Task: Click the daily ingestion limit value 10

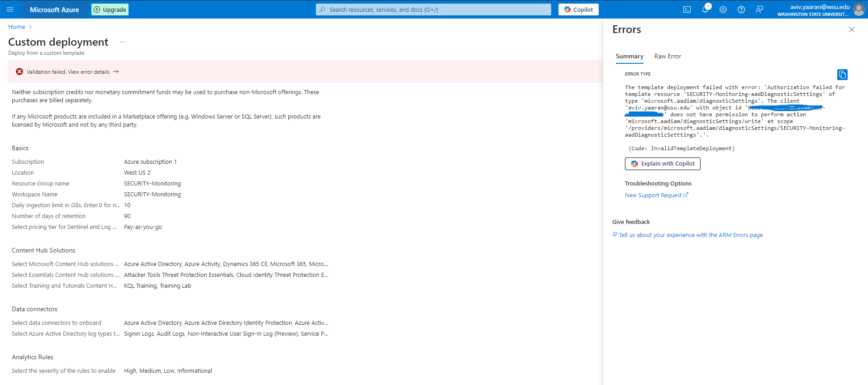Action: (127, 205)
